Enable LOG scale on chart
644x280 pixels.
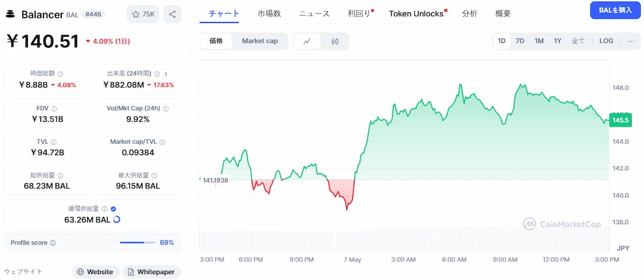click(606, 41)
